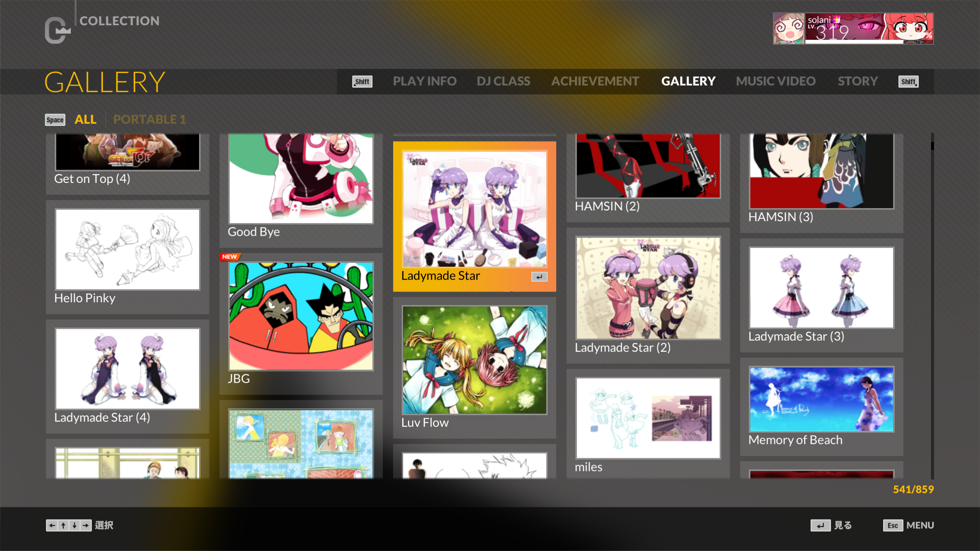Screen dimensions: 980x551
Task: Select the PORTABLE 1 filter
Action: pos(149,119)
